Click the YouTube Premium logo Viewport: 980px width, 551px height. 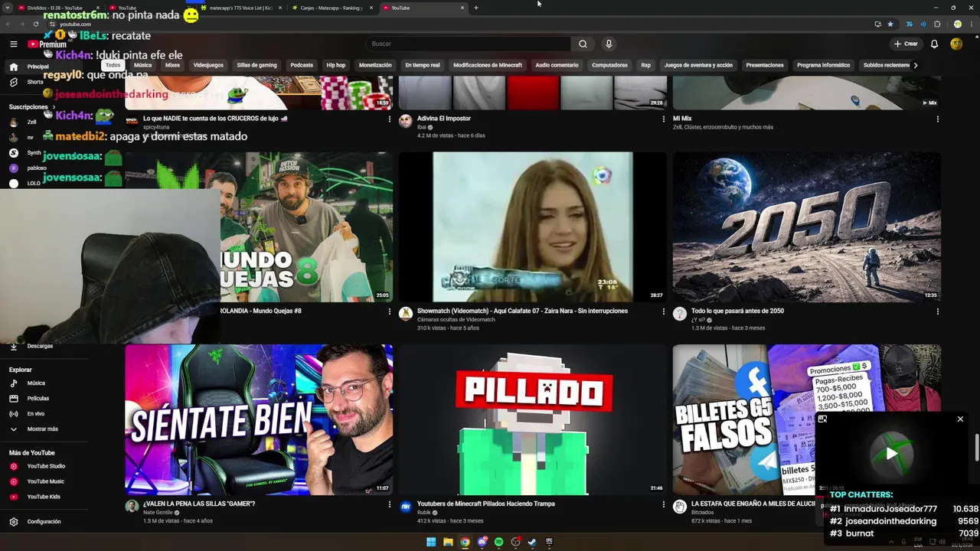click(47, 44)
